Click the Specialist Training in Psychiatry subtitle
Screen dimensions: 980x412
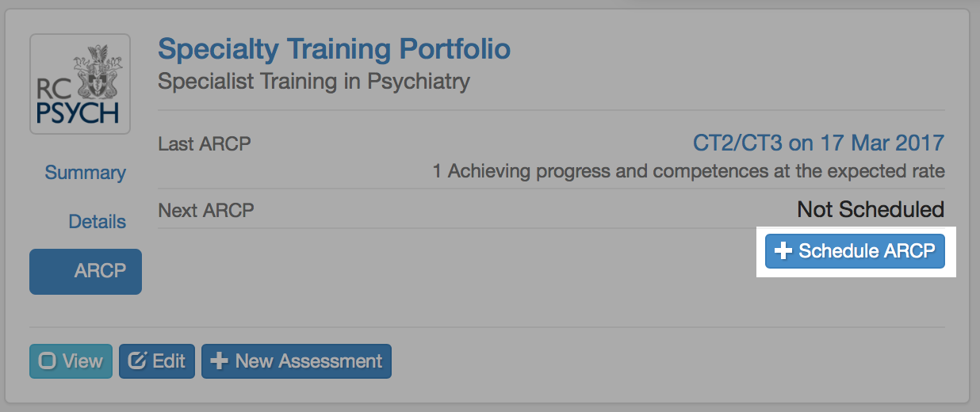coord(313,81)
